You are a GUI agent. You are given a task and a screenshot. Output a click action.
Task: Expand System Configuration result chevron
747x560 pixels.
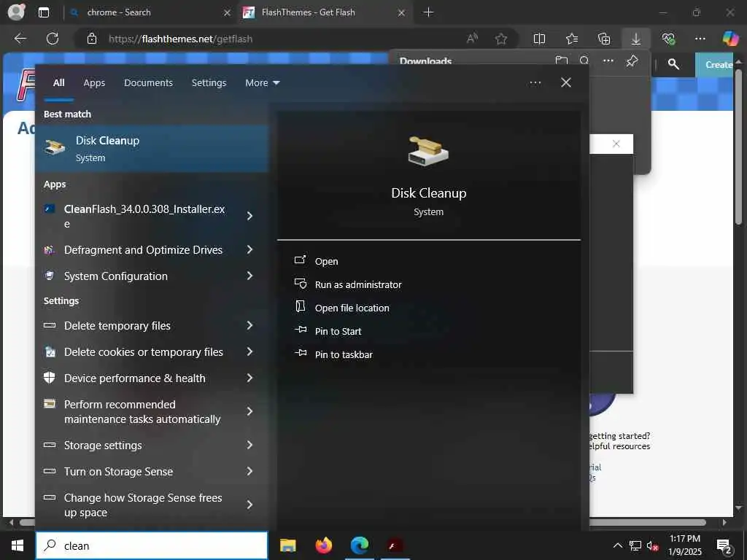point(249,276)
